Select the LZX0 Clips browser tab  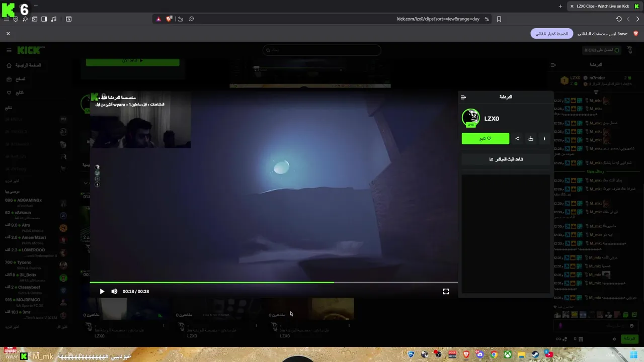[604, 6]
